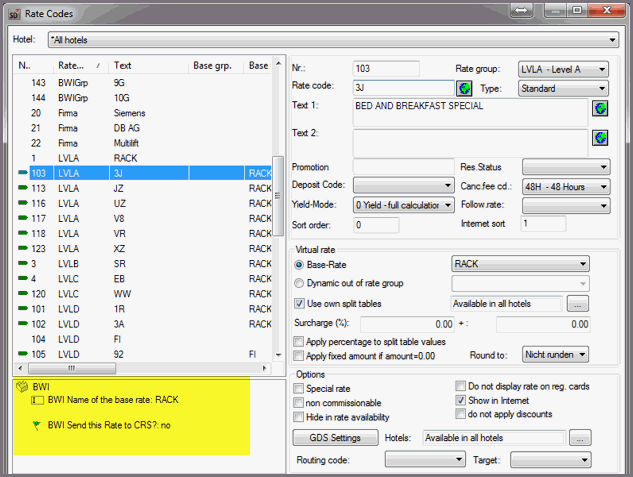Click green arrow icon on row 120 WW
This screenshot has width=633, height=477.
click(x=23, y=294)
